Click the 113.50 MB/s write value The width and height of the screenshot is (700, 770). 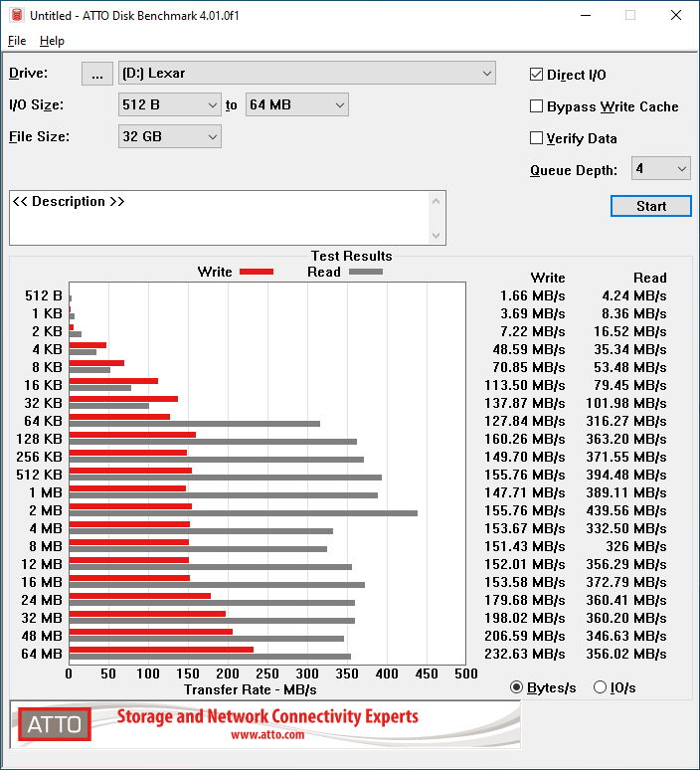pos(525,385)
